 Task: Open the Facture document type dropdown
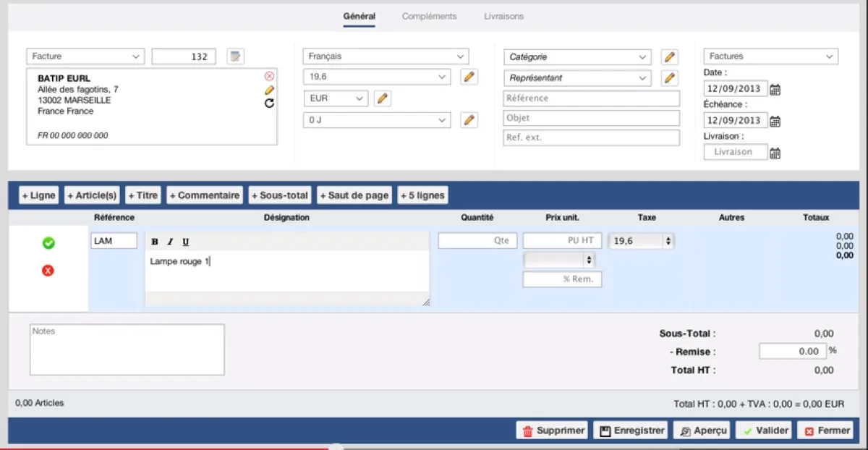tap(85, 56)
